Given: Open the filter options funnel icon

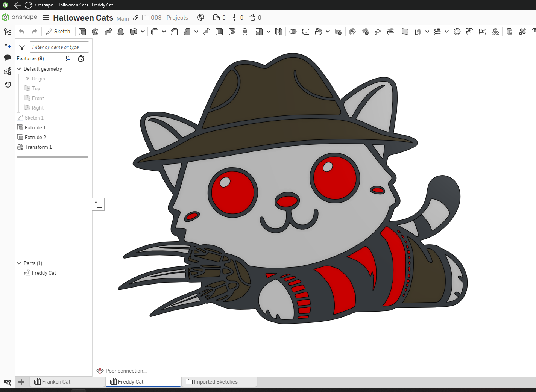Looking at the screenshot, I should tap(22, 47).
